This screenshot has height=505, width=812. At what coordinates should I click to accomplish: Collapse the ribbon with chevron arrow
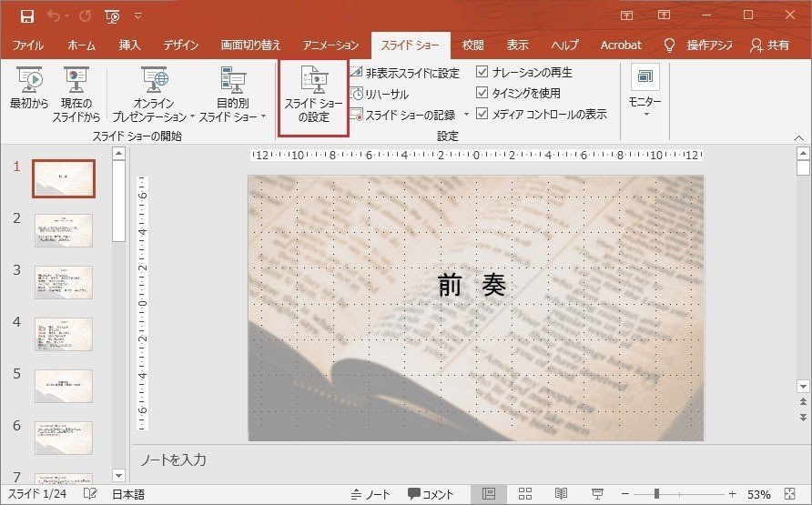pos(799,137)
